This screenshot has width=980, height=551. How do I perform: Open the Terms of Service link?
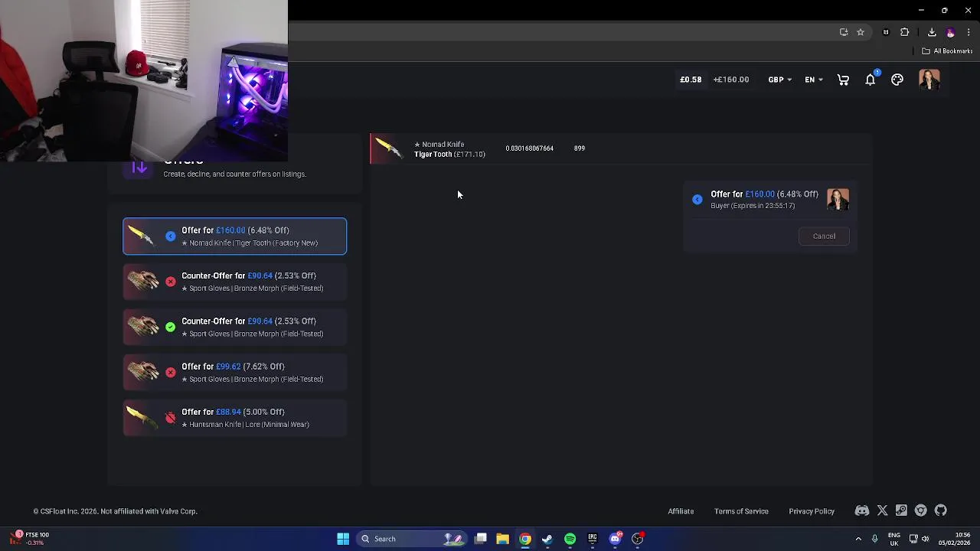click(741, 511)
